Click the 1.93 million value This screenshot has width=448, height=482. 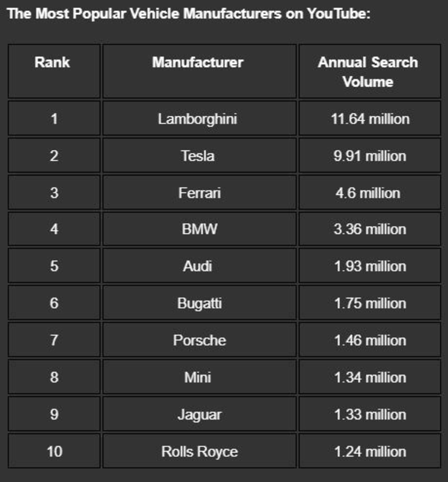[370, 266]
